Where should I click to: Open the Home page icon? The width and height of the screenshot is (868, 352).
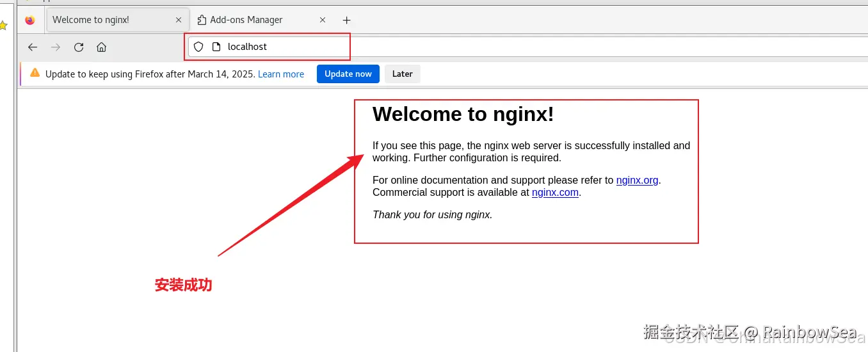(101, 47)
